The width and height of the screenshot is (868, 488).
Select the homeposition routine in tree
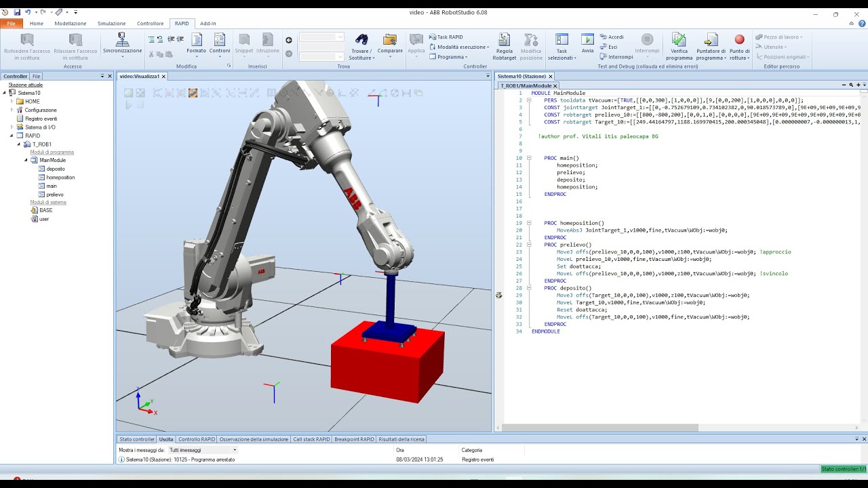pos(60,178)
